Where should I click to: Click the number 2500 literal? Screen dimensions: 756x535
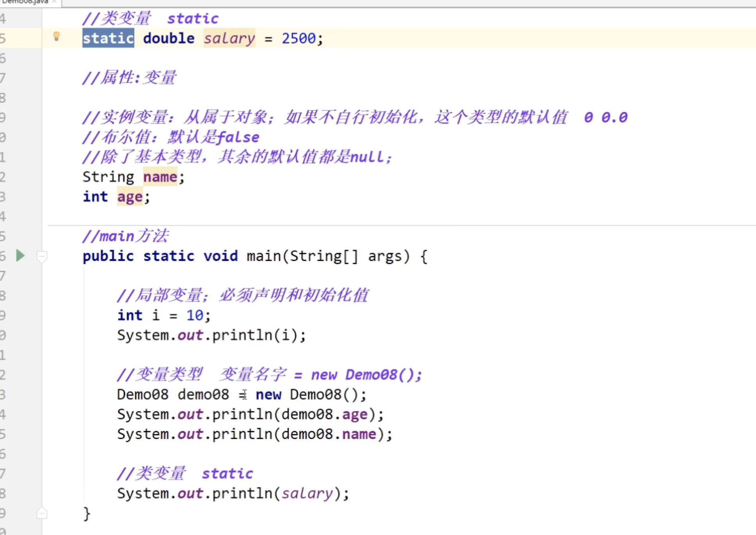point(298,38)
